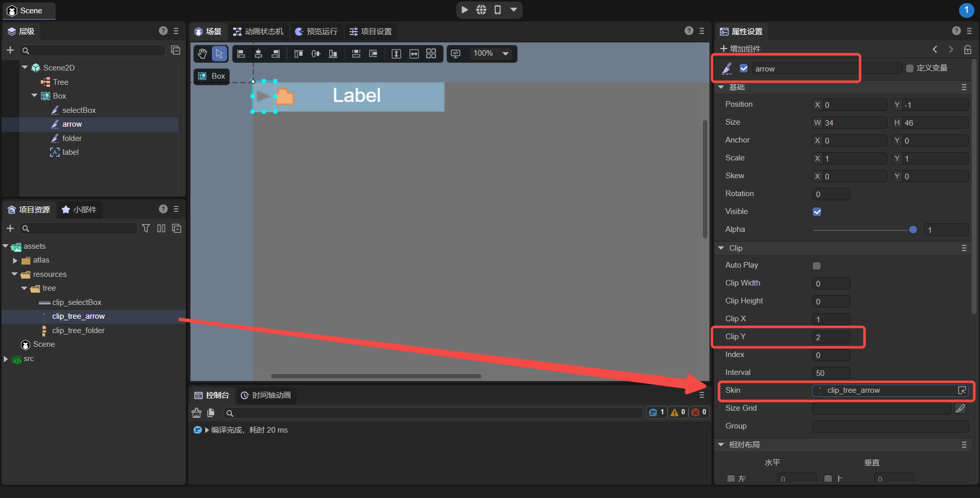Click Skin resource picker icon
The width and height of the screenshot is (980, 498).
962,390
